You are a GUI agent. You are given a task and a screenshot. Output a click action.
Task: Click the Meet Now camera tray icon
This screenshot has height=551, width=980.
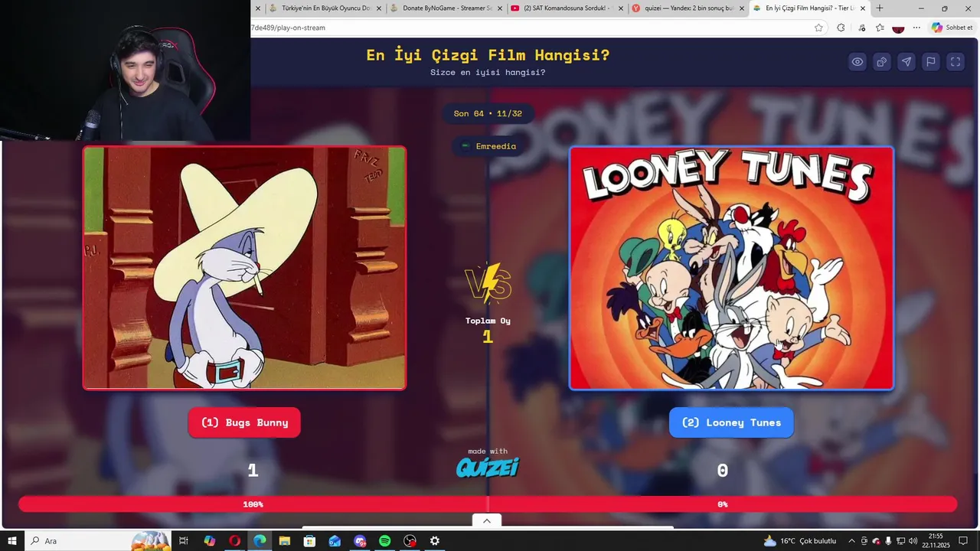[864, 541]
